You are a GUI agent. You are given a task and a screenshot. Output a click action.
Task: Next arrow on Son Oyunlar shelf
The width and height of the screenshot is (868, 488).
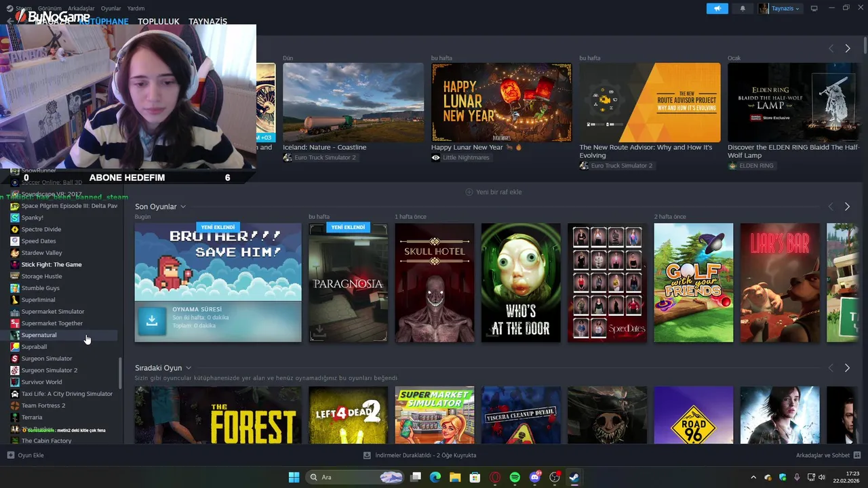coord(847,206)
